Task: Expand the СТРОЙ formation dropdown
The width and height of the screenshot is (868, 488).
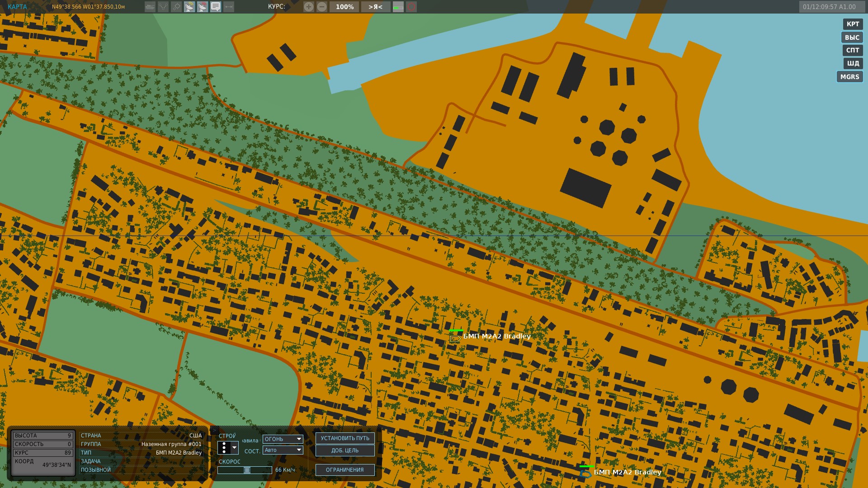Action: point(234,448)
